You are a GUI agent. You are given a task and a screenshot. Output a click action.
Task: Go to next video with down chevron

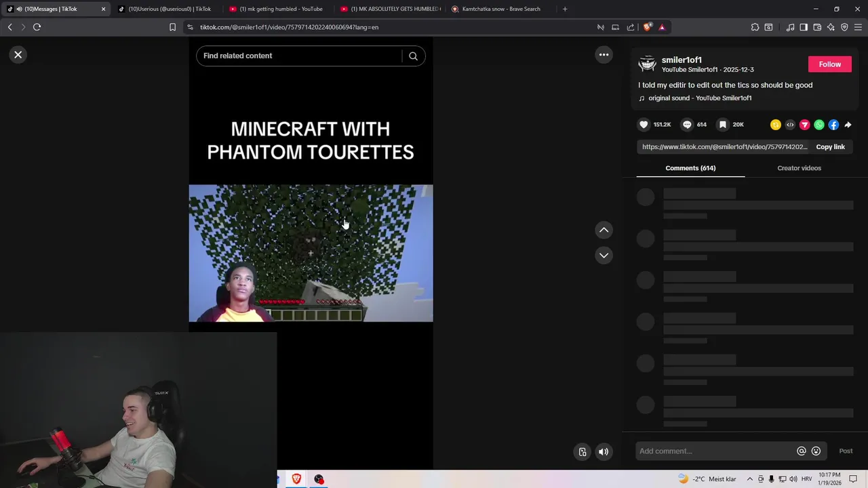(604, 256)
